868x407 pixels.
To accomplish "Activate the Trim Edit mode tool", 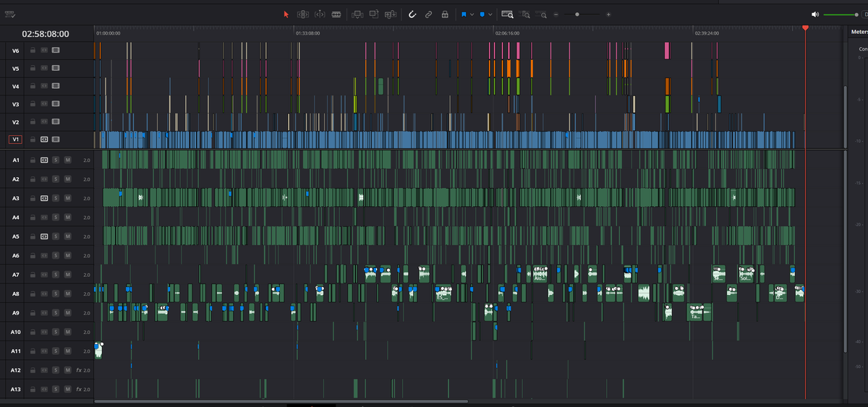I will 303,14.
